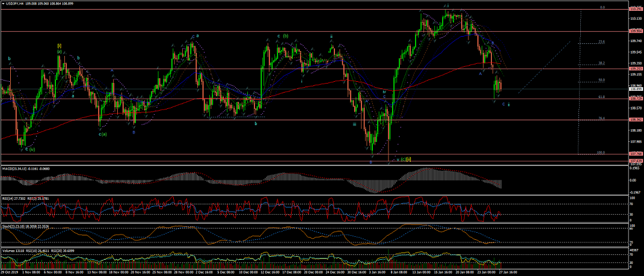This screenshot has height=276, width=644.
Task: Select the dashed blue projection trend line
Action: (544, 67)
